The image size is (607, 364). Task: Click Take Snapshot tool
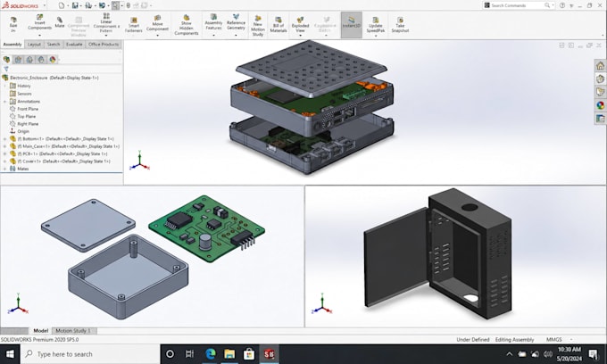(x=400, y=25)
